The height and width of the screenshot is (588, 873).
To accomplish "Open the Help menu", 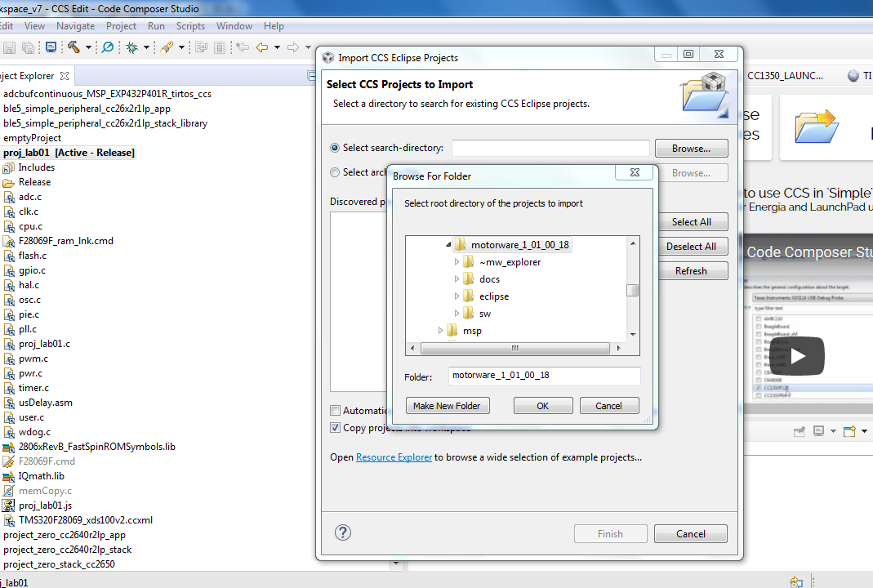I will click(274, 26).
